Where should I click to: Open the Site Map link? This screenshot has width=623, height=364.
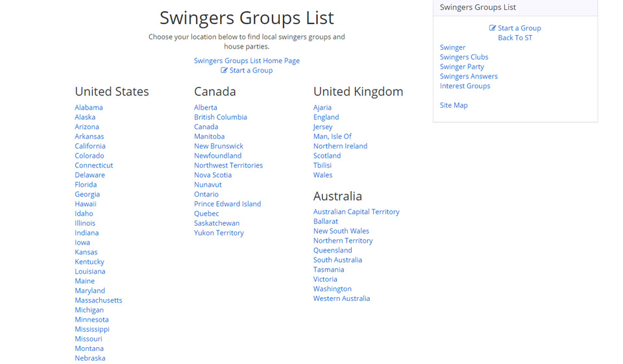tap(453, 105)
